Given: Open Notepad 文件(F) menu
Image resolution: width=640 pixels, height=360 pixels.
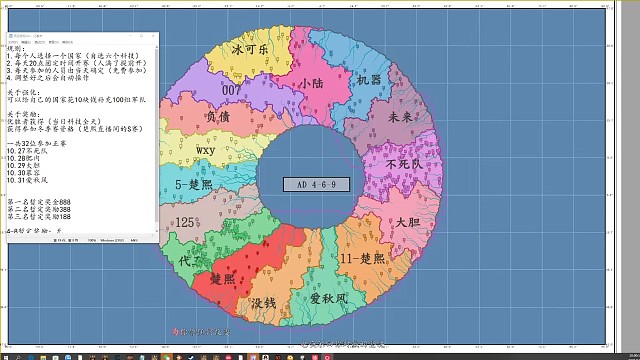Looking at the screenshot, I should click(13, 42).
